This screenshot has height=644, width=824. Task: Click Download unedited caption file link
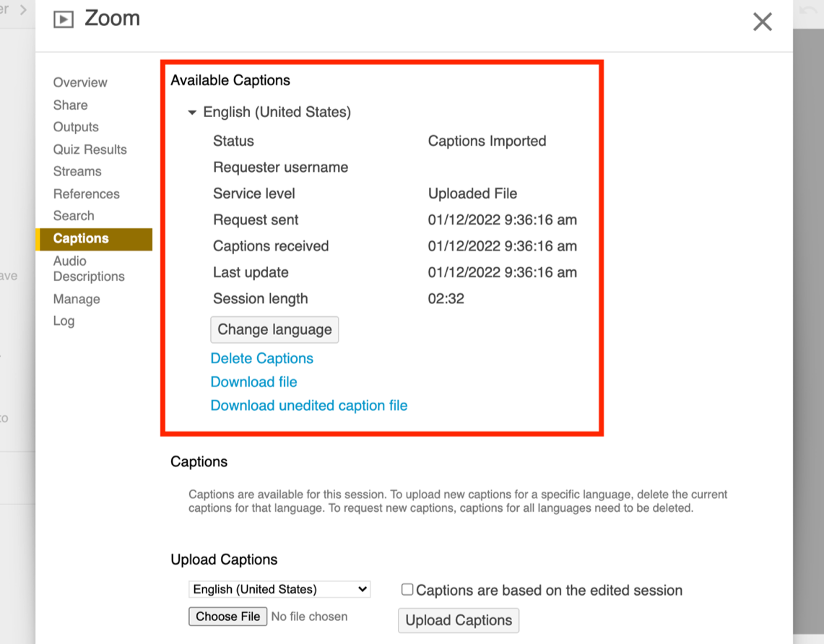click(x=309, y=406)
